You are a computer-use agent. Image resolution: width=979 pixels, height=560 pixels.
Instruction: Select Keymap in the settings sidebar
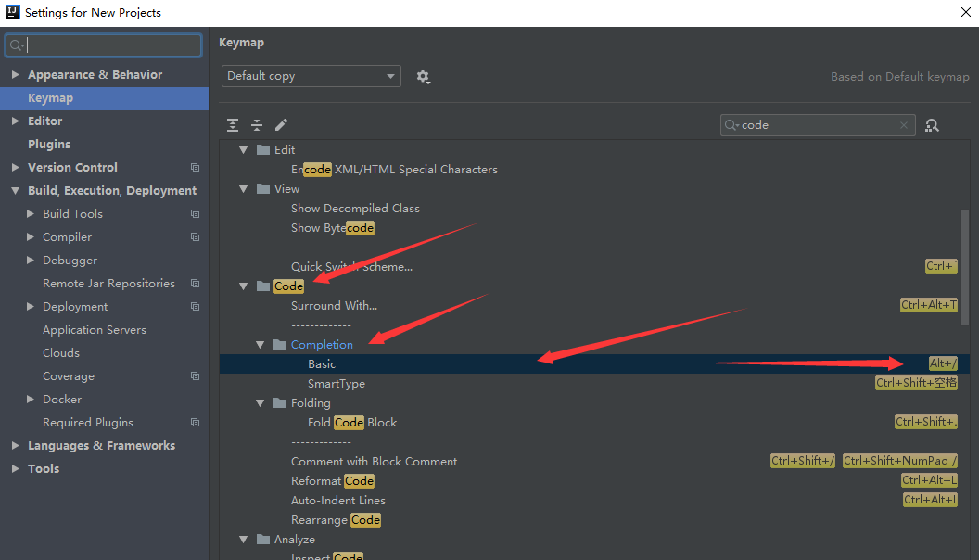coord(104,98)
